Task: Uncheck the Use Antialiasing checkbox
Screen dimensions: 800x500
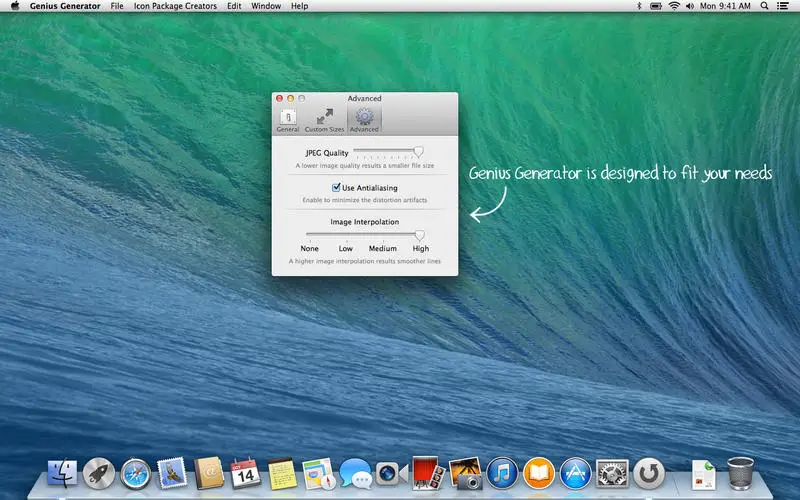Action: click(336, 187)
